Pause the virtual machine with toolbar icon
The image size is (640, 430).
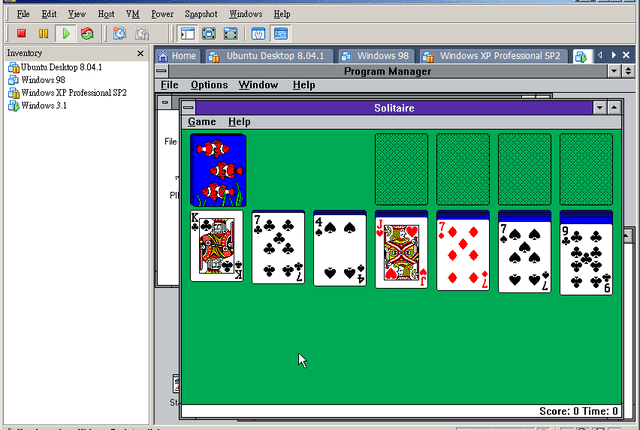(43, 33)
